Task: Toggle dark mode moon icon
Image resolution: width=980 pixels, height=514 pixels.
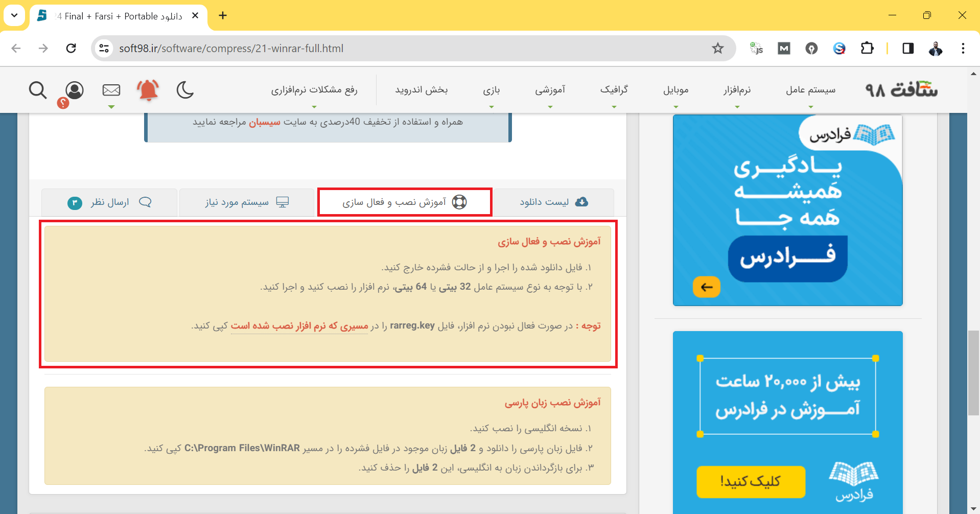Action: pos(185,90)
